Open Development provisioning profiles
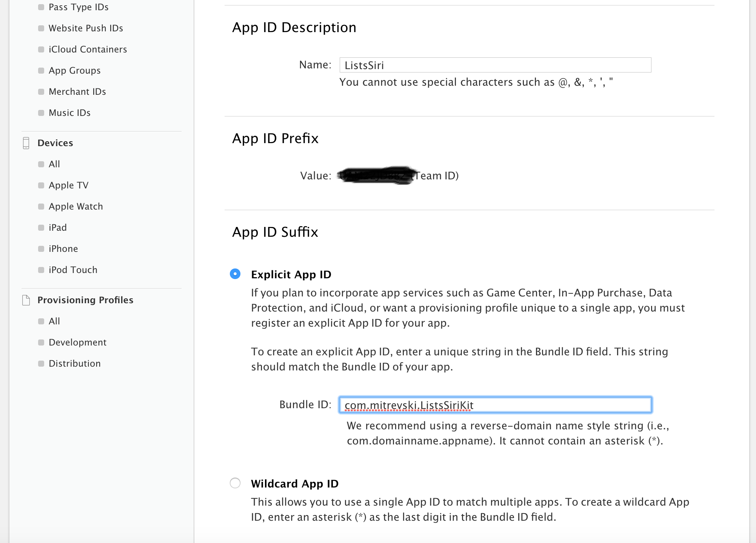Screen dimensions: 756x543 77,342
